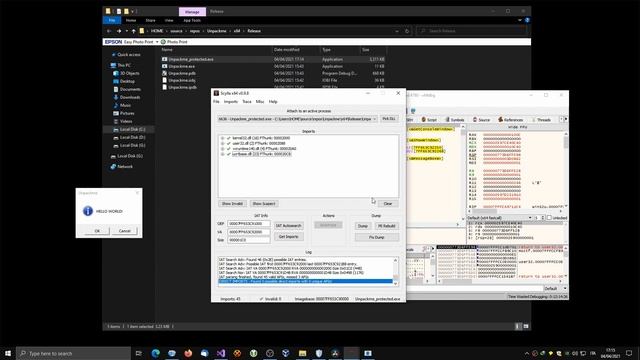Open Network in the navigation pane

[x=125, y=167]
